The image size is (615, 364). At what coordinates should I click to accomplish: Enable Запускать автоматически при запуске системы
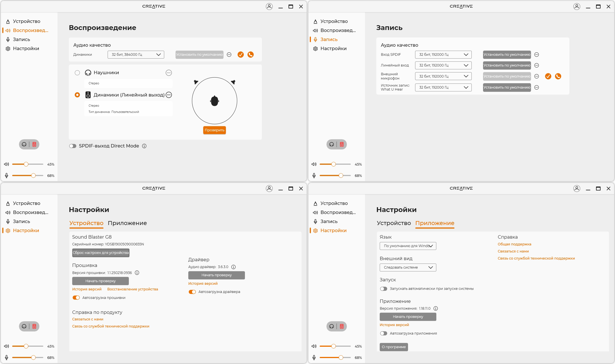(x=384, y=289)
